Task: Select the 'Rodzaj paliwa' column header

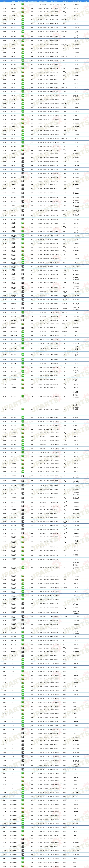Action: [x=23, y=1]
